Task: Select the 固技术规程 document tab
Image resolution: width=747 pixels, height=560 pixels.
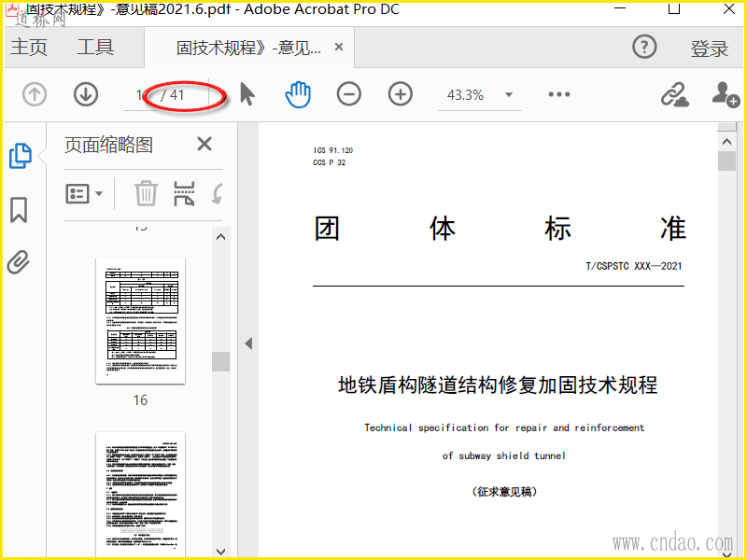Action: point(248,48)
